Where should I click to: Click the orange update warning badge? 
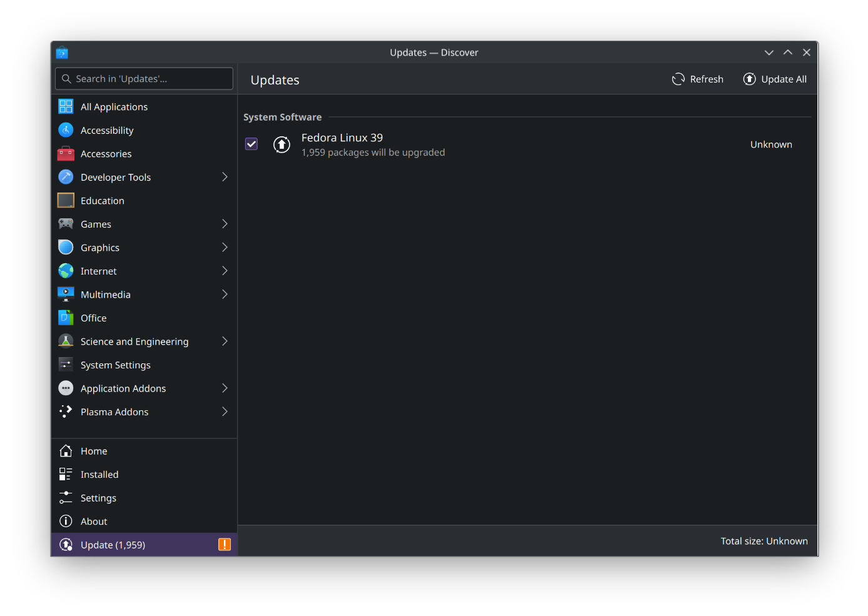pyautogui.click(x=225, y=545)
